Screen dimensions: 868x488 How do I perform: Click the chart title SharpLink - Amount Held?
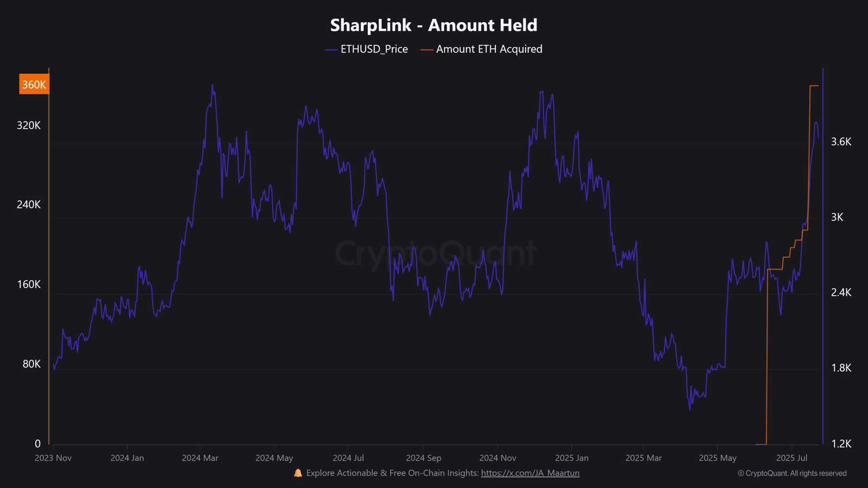pos(433,25)
